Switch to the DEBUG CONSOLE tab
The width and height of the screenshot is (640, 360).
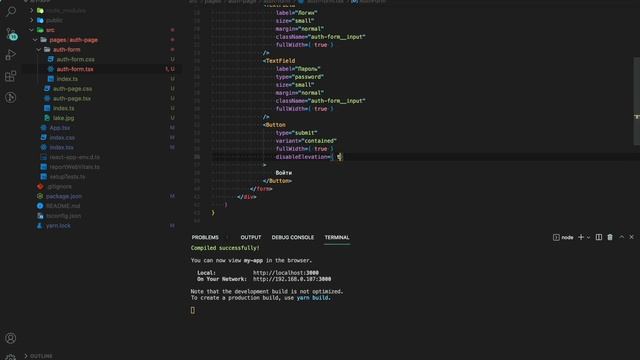293,237
